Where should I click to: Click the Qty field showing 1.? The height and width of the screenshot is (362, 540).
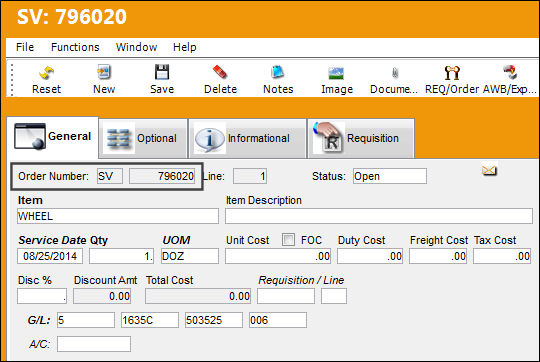[x=122, y=256]
